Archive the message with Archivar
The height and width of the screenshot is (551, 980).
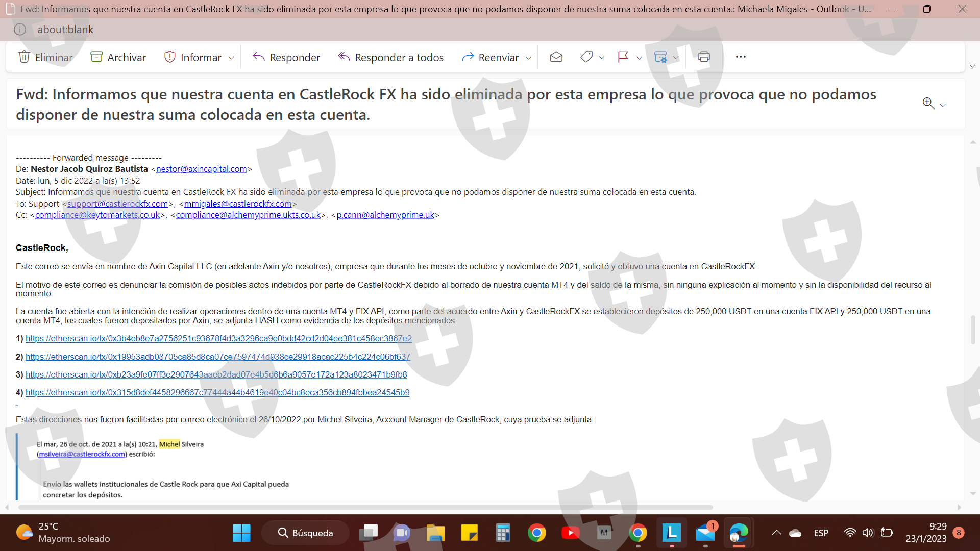pos(118,57)
